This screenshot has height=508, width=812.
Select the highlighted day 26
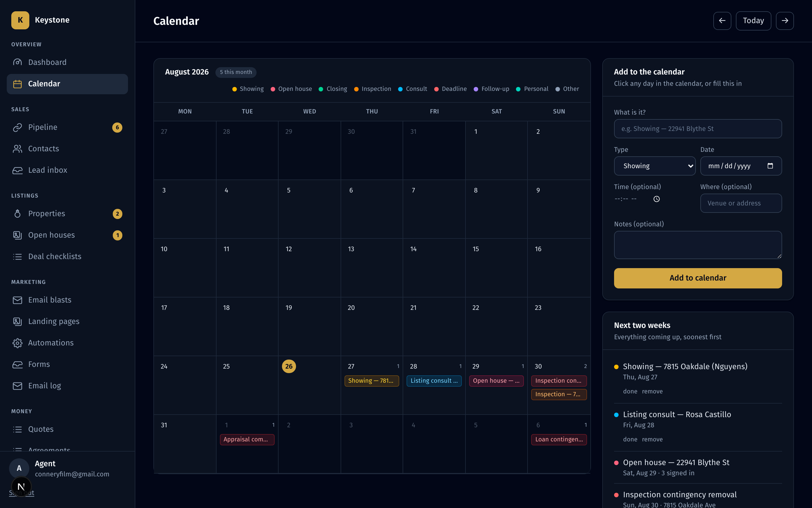[x=289, y=367]
